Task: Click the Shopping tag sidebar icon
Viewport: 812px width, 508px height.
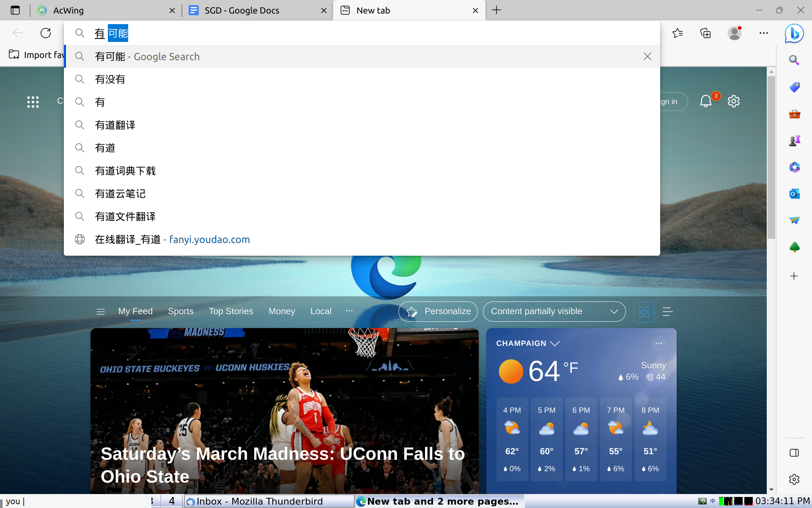Action: (794, 87)
